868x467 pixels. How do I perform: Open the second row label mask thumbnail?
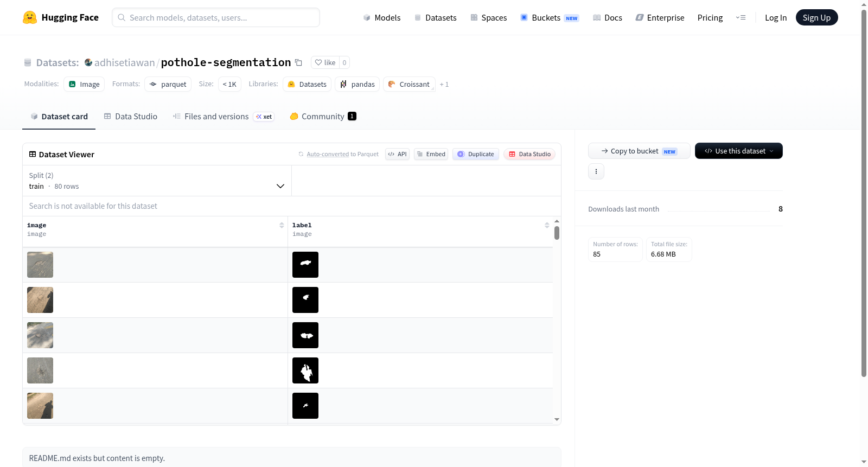(305, 300)
